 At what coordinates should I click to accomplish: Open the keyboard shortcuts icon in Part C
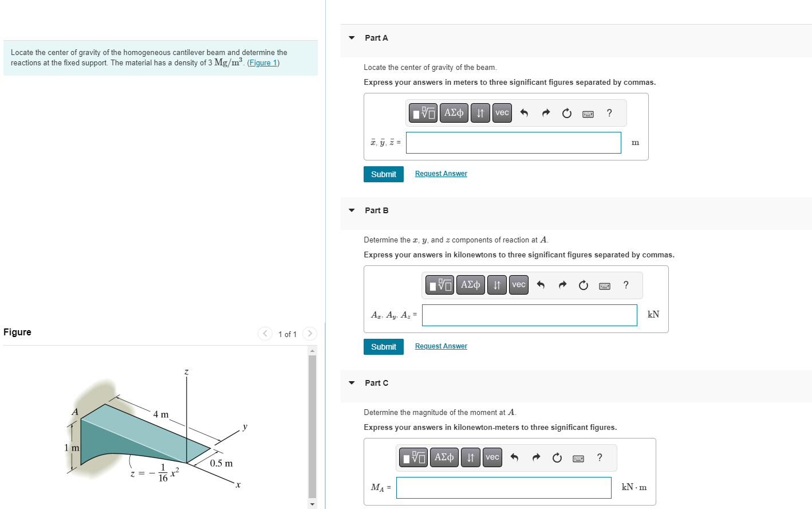578,457
